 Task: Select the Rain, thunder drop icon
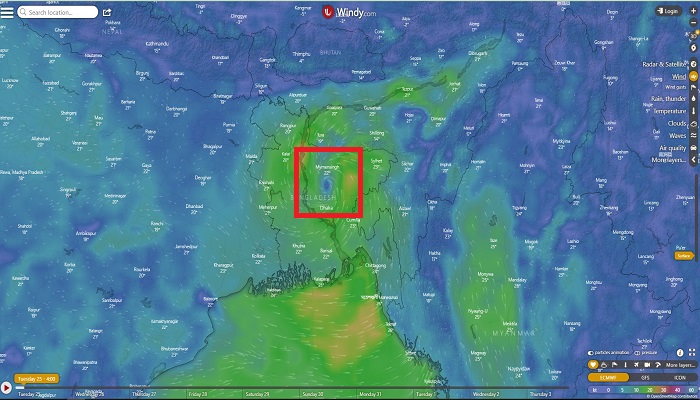[x=693, y=98]
